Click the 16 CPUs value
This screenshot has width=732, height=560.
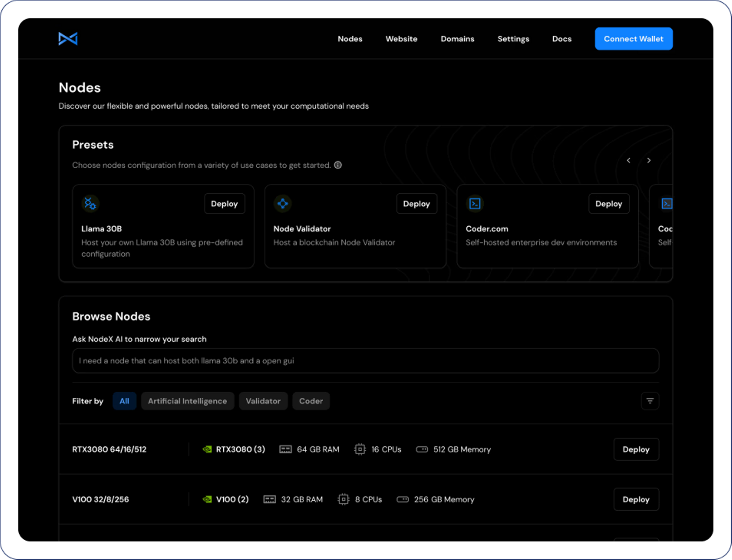point(386,449)
